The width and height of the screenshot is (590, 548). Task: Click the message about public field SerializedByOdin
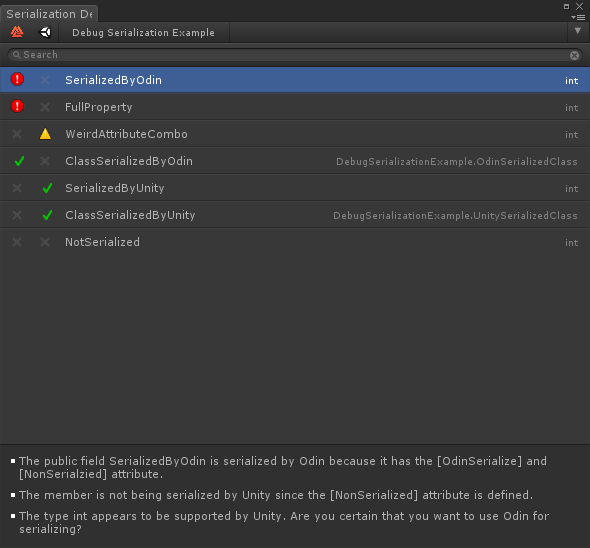(283, 467)
